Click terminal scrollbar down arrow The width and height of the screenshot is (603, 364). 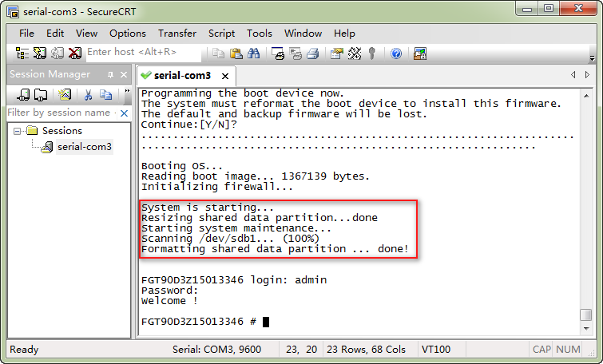pos(586,329)
